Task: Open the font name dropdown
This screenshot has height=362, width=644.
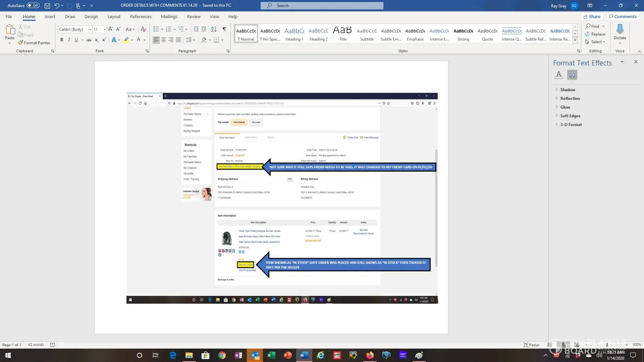Action: click(90, 29)
